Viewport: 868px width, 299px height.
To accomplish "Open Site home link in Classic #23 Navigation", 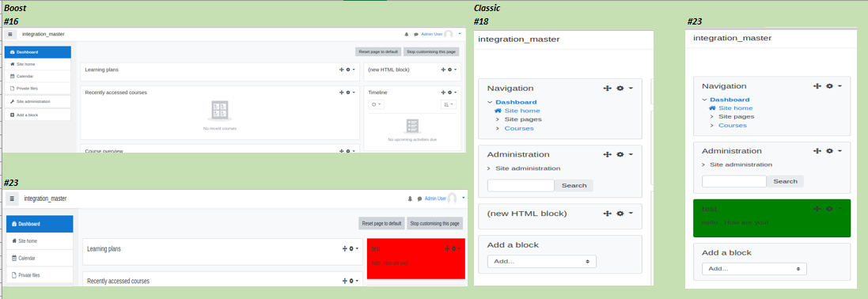I will pos(735,108).
